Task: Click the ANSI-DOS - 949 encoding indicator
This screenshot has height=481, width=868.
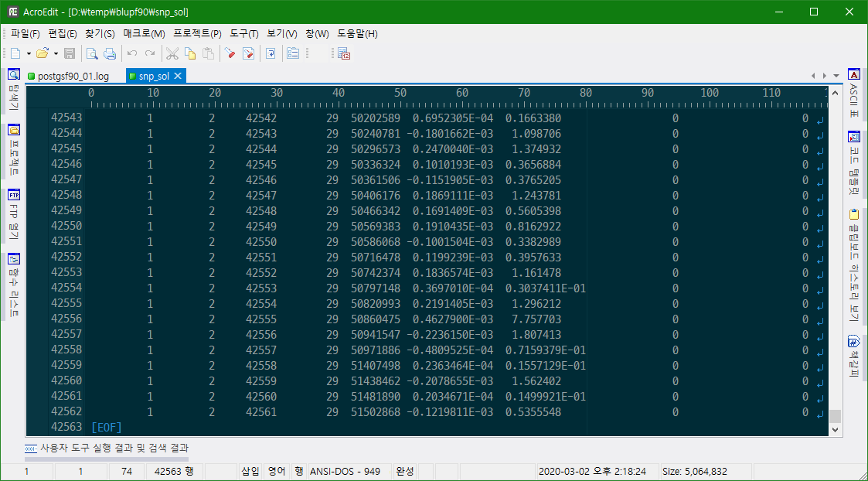Action: [x=345, y=472]
